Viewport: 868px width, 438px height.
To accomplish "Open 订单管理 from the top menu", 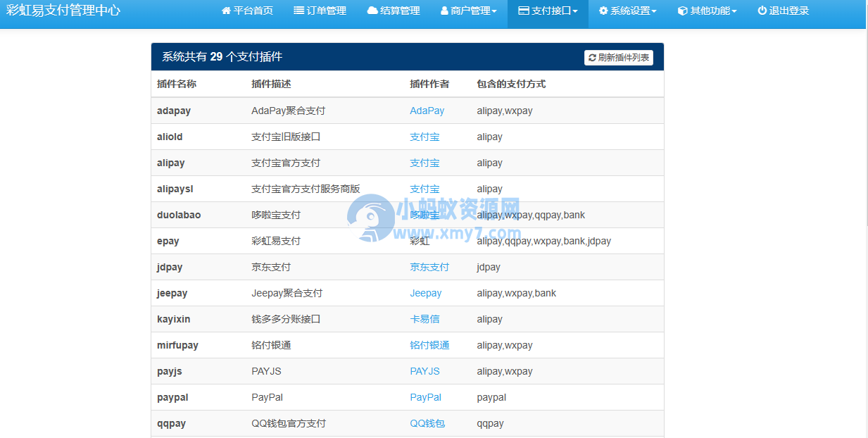I will coord(320,11).
